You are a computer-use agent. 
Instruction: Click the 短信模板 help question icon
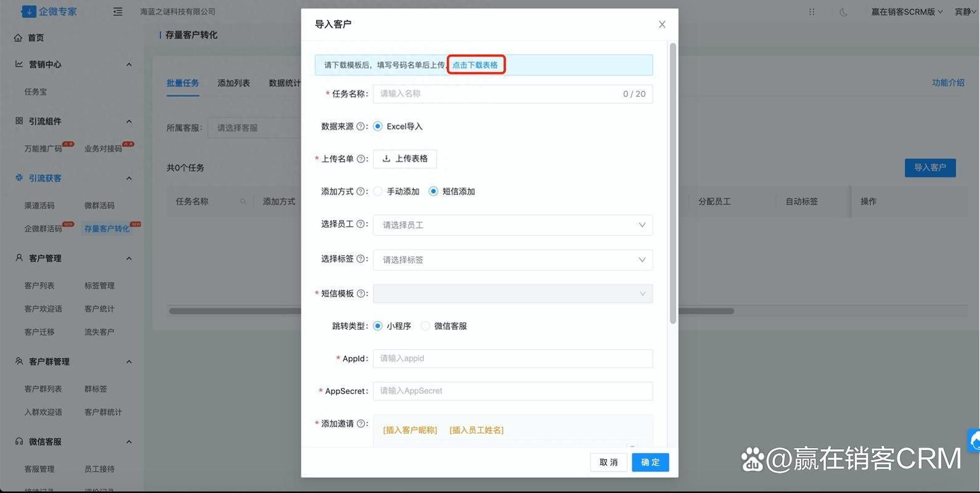[x=361, y=293]
